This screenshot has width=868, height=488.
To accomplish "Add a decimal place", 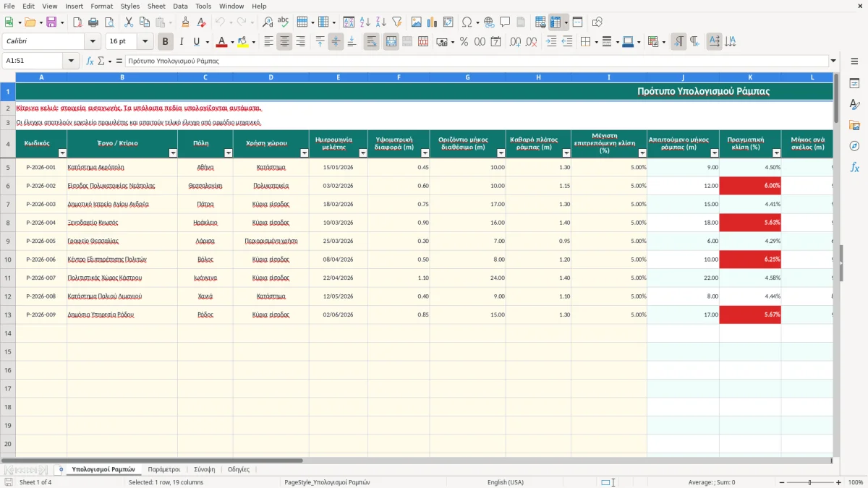I will click(515, 42).
